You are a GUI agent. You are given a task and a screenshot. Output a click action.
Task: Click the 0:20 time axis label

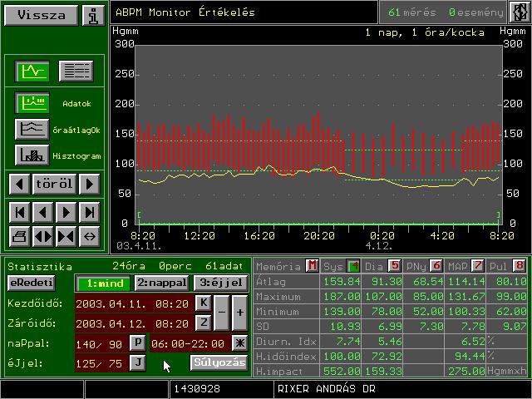[382, 236]
